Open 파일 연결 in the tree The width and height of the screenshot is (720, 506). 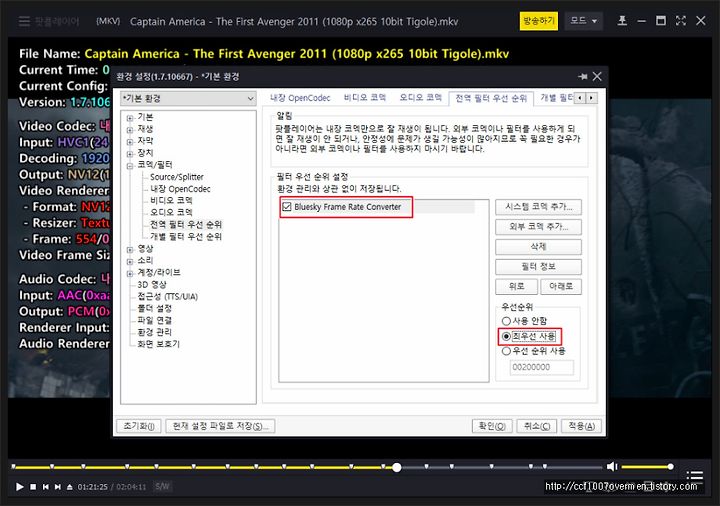[x=154, y=320]
